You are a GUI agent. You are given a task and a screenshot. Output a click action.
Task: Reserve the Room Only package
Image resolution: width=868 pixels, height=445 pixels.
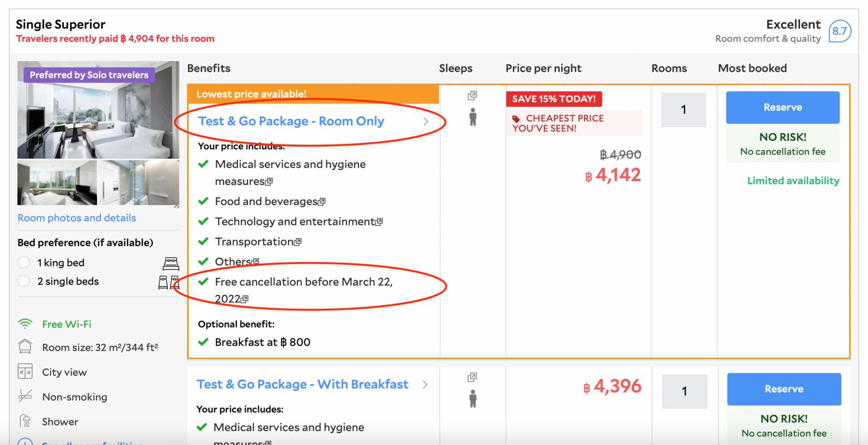click(x=782, y=107)
